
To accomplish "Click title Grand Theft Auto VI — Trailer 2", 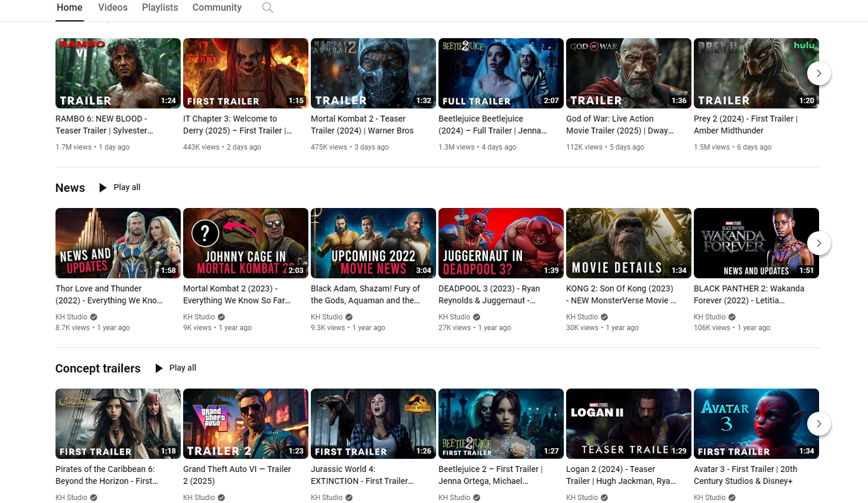I will (x=237, y=475).
